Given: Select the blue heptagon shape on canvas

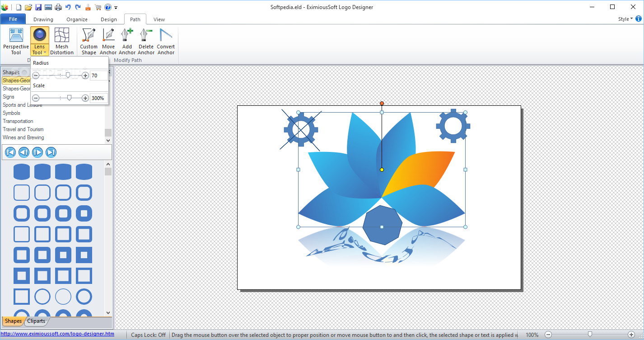Looking at the screenshot, I should point(382,225).
